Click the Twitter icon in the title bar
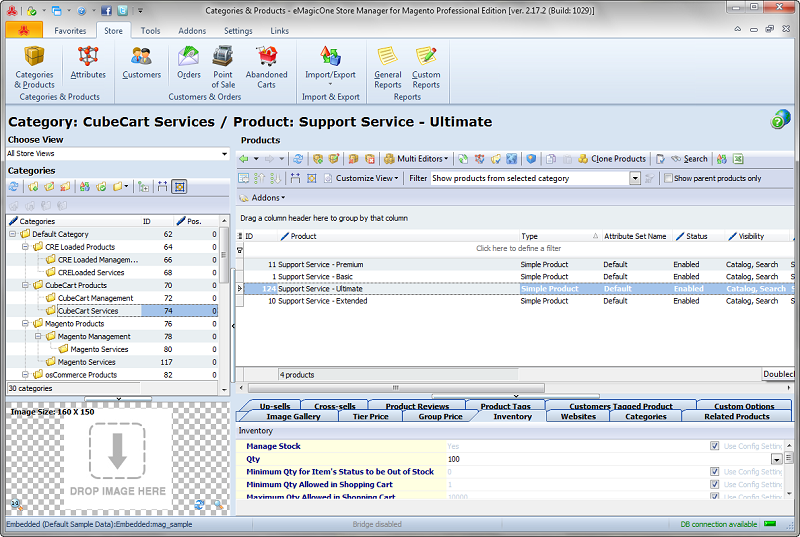This screenshot has height=537, width=800. tap(122, 10)
